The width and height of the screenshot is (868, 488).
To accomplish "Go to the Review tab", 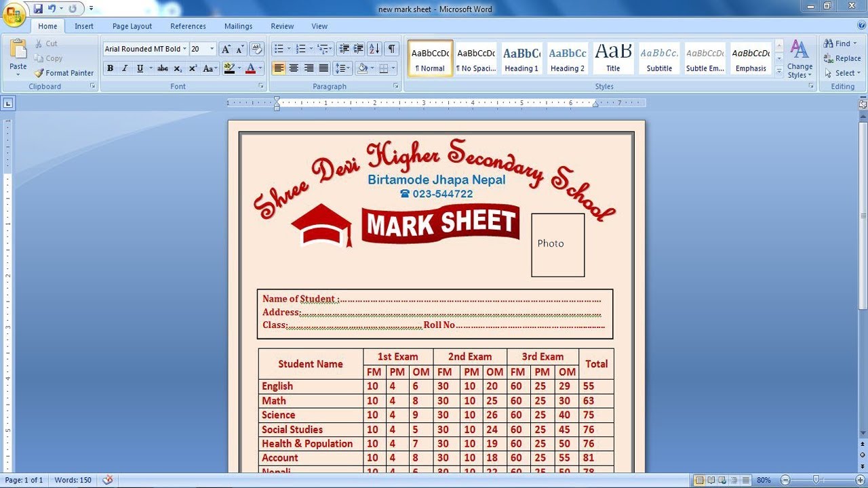I will pyautogui.click(x=282, y=26).
